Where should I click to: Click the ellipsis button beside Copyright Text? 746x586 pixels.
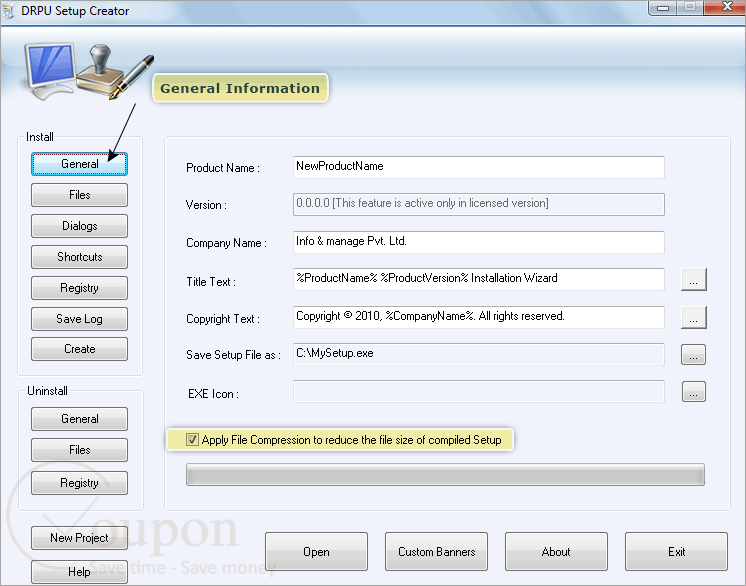(x=694, y=318)
